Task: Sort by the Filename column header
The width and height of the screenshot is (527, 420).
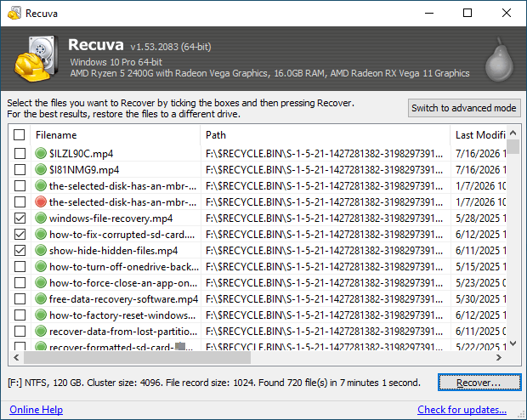Action: click(116, 135)
